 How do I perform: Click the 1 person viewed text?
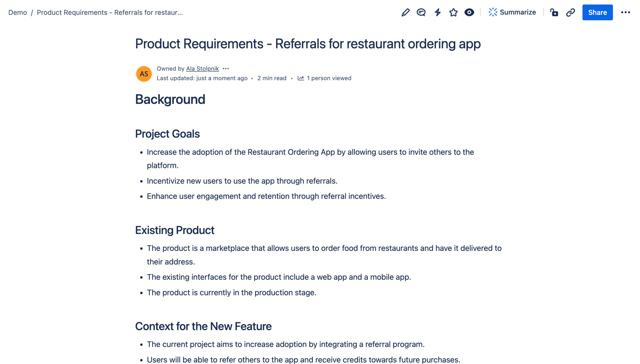329,78
